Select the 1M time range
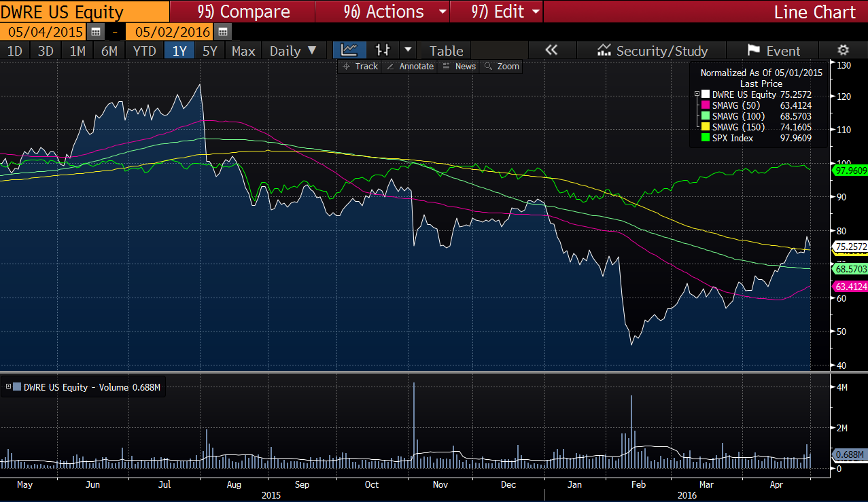Viewport: 868px width, 502px height. tap(77, 50)
